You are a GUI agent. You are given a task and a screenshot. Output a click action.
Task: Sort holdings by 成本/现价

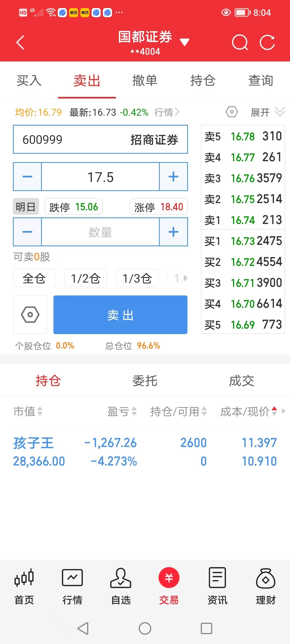point(249,411)
